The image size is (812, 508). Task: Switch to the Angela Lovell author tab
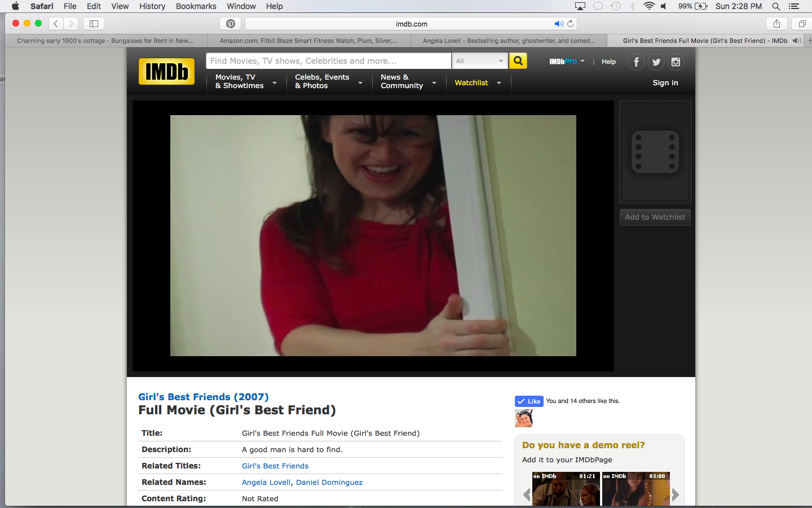click(x=509, y=41)
